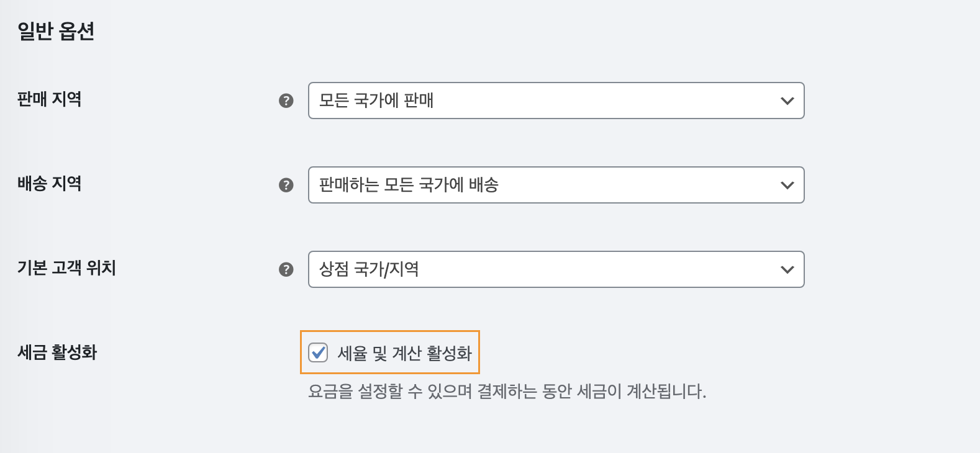Click the chevron arrow in 모든 국가에 판매 field
This screenshot has height=453, width=980.
(787, 101)
